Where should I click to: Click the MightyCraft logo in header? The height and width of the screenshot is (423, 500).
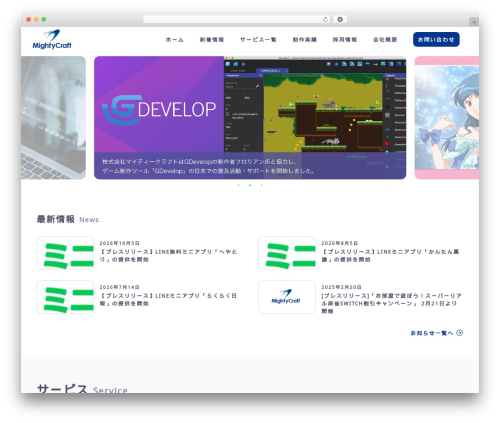tap(52, 39)
